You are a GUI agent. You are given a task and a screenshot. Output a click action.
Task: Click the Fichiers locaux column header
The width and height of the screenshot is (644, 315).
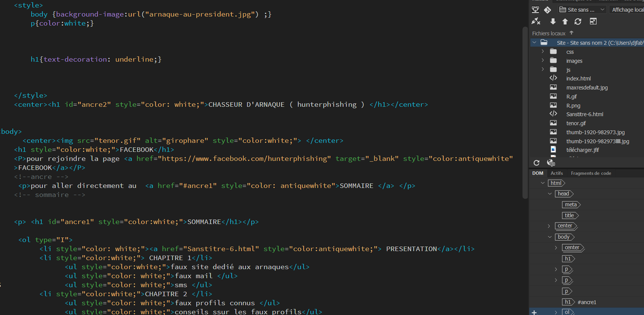tap(548, 33)
